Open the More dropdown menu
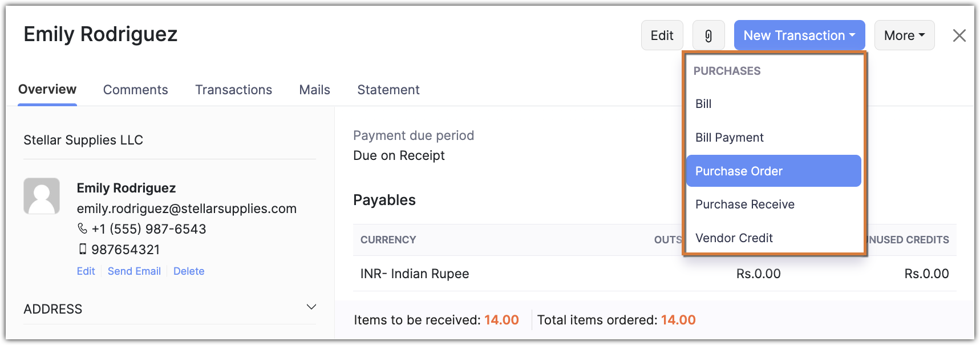The height and width of the screenshot is (345, 980). (904, 35)
